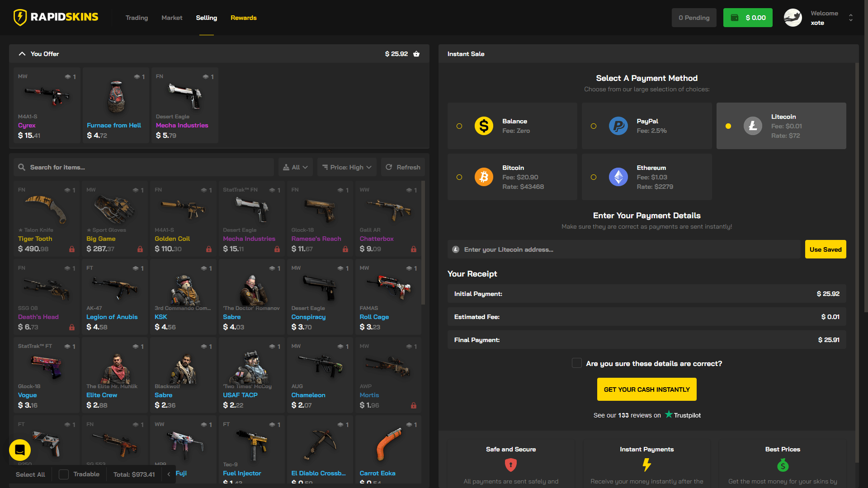This screenshot has height=488, width=868.
Task: Click the user avatar picture
Action: pos(793,18)
